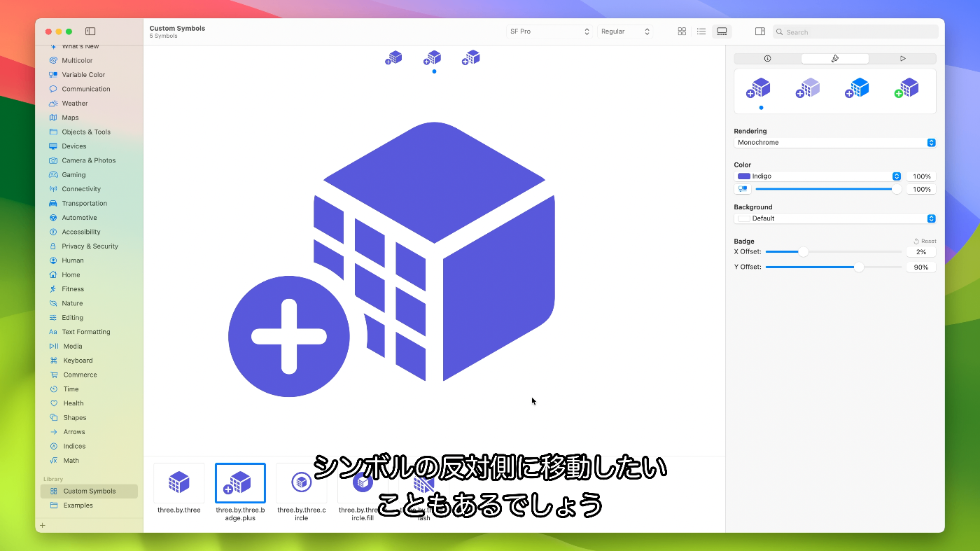This screenshot has height=551, width=980.
Task: Click the Search field
Action: pyautogui.click(x=855, y=32)
